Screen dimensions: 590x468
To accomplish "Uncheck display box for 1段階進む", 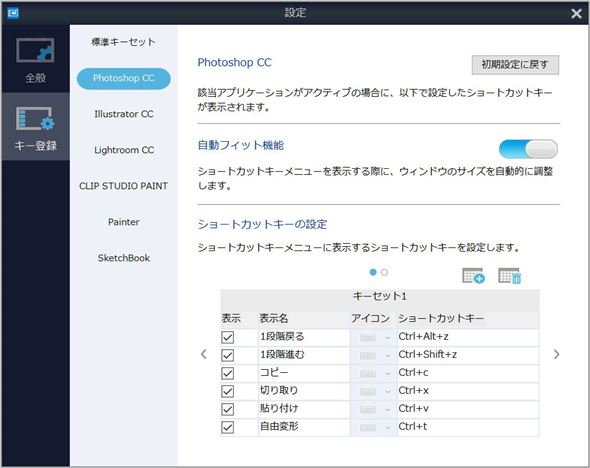I will (x=228, y=355).
